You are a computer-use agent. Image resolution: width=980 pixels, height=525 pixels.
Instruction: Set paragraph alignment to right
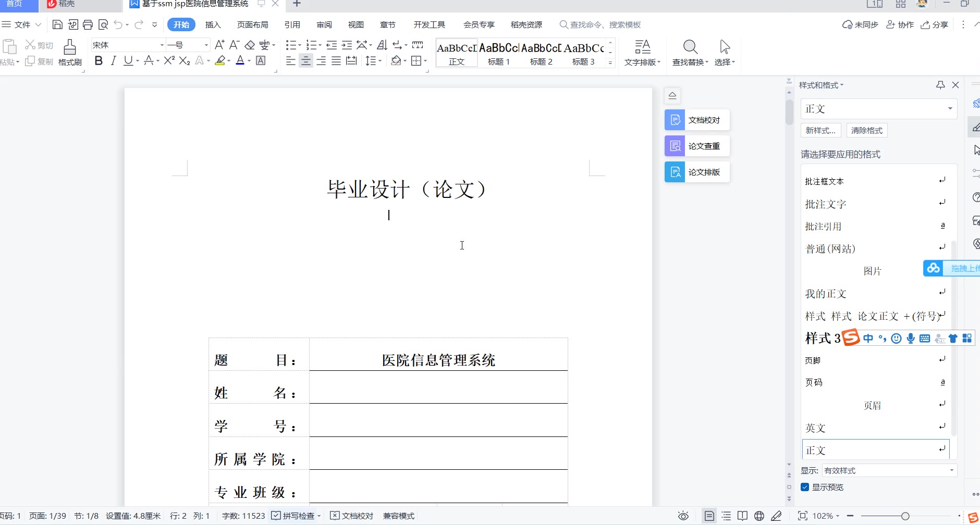pyautogui.click(x=321, y=61)
